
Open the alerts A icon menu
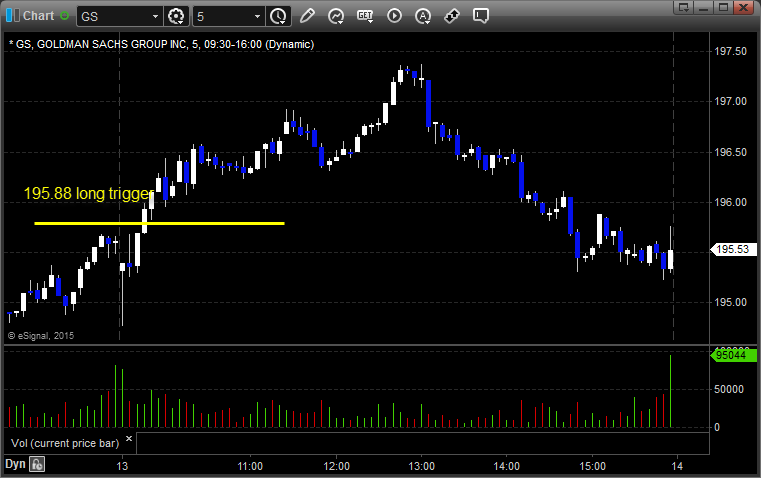pyautogui.click(x=423, y=16)
